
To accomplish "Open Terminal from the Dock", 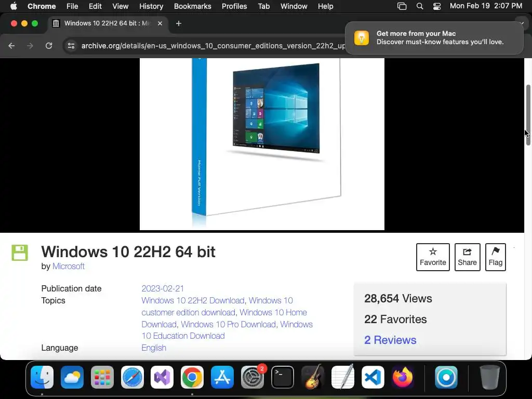I will (282, 377).
